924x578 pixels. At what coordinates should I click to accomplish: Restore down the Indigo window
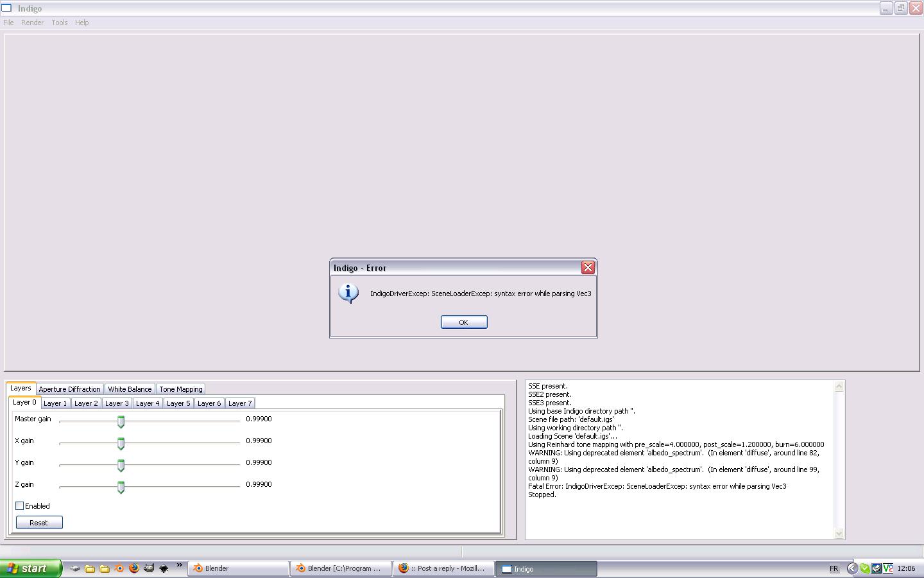[x=901, y=8]
